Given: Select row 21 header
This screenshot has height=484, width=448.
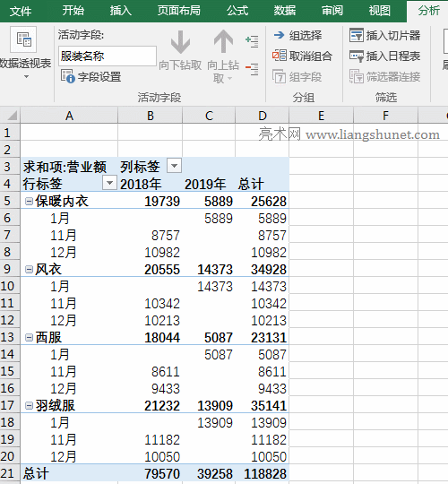Looking at the screenshot, I should coord(10,473).
